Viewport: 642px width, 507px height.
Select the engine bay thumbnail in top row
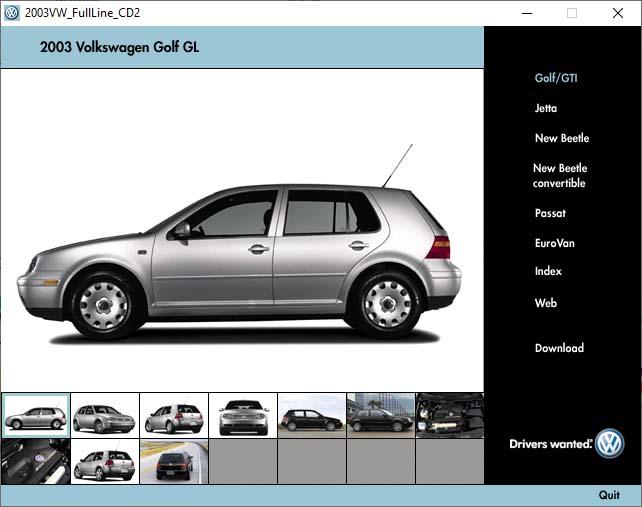(450, 415)
